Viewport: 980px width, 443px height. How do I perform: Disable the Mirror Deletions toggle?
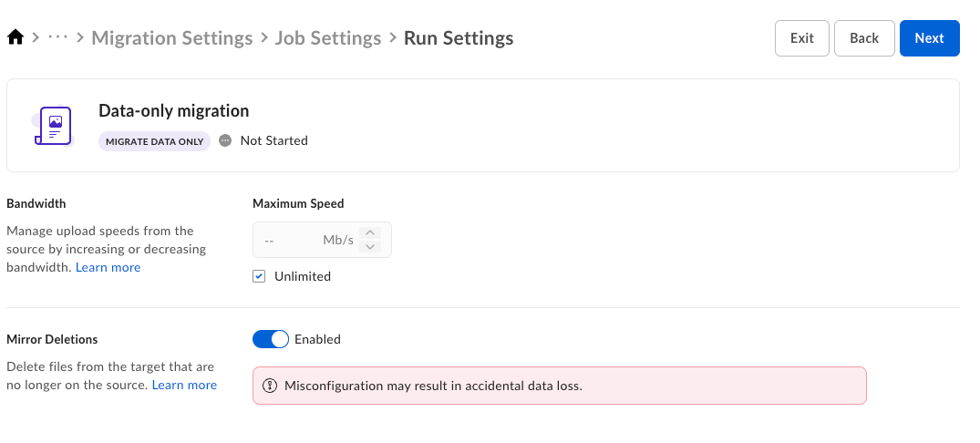point(271,339)
